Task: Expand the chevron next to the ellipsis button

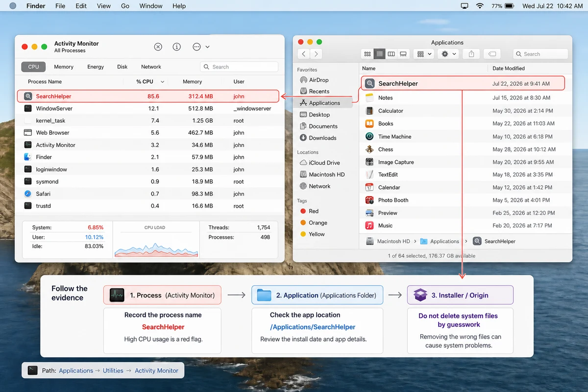Action: [x=208, y=47]
